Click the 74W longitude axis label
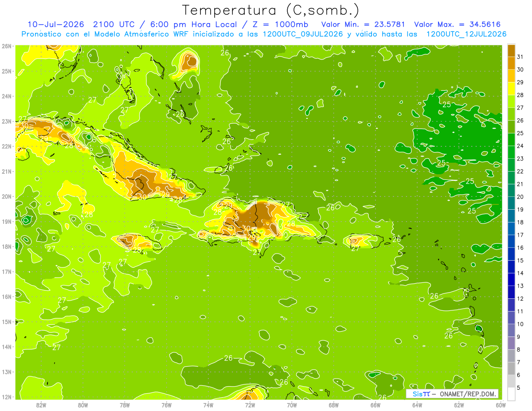 click(208, 405)
